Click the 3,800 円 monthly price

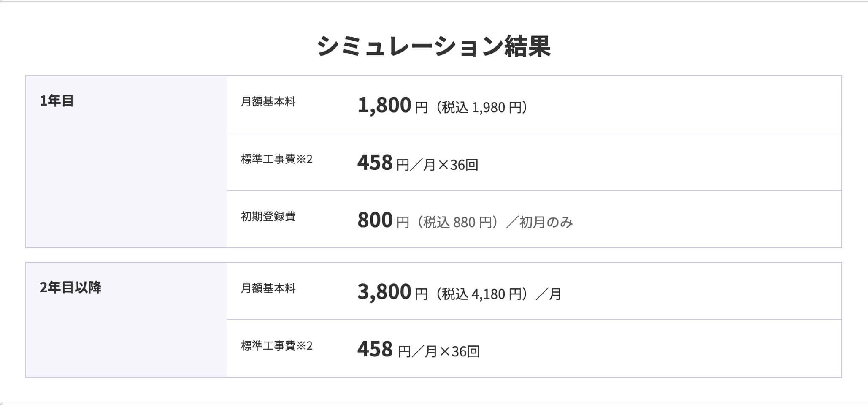[392, 292]
